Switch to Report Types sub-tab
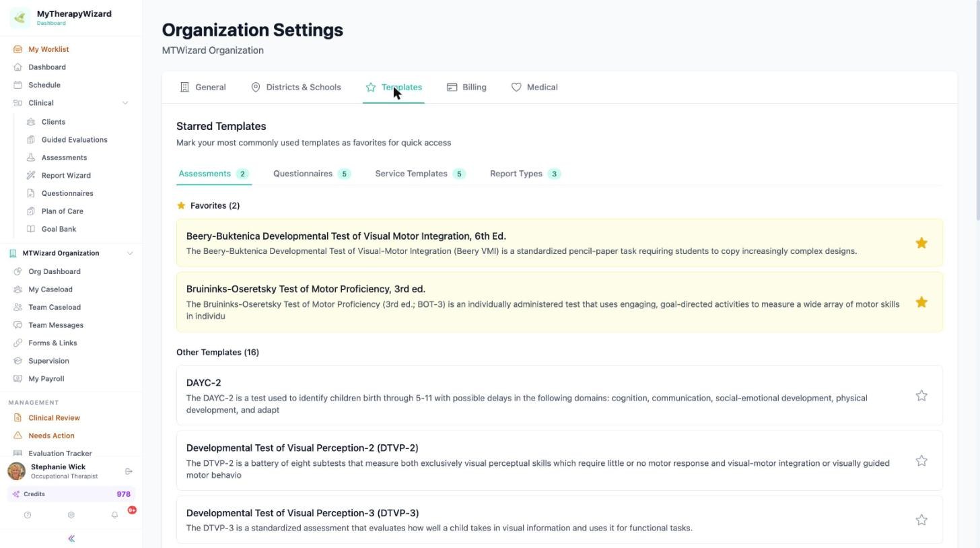 coord(525,174)
